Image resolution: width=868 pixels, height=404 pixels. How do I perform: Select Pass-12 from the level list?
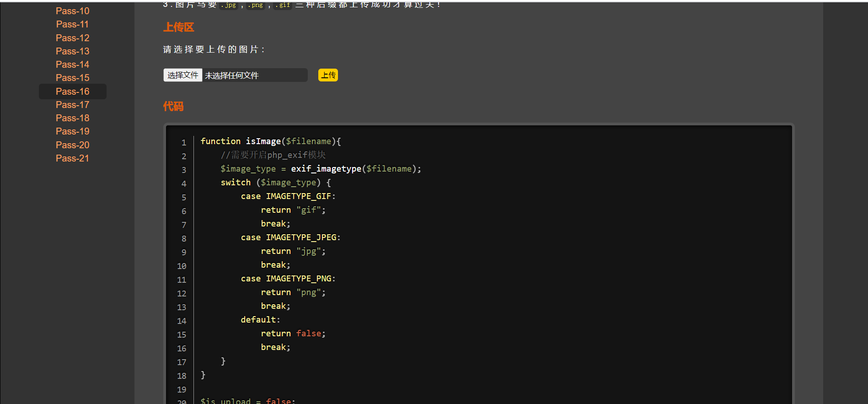pos(72,38)
